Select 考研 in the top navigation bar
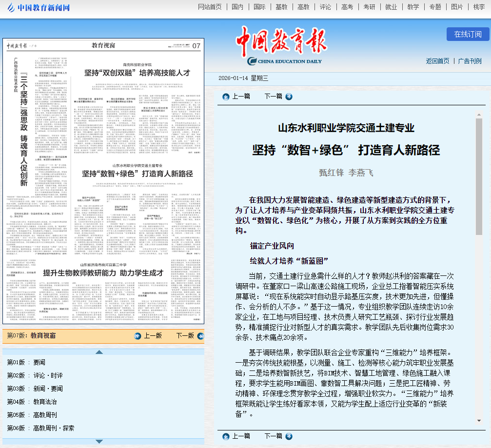The height and width of the screenshot is (448, 491). pos(369,7)
